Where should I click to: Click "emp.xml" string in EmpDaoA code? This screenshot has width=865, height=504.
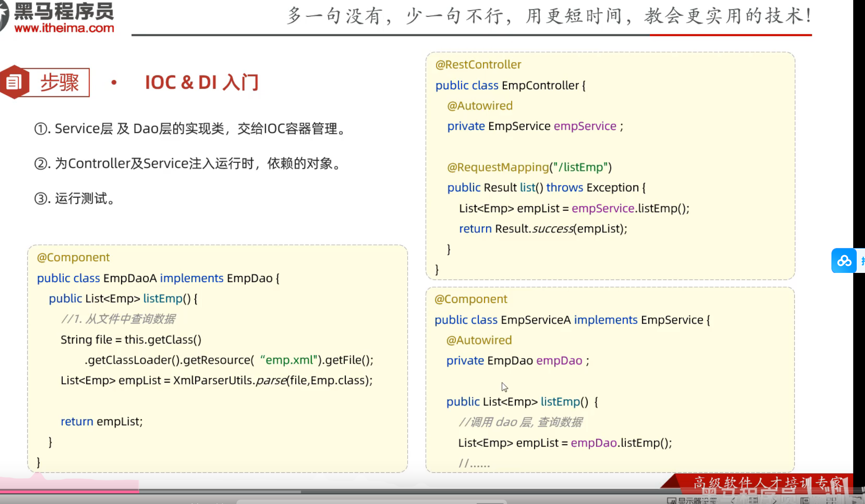[289, 360]
